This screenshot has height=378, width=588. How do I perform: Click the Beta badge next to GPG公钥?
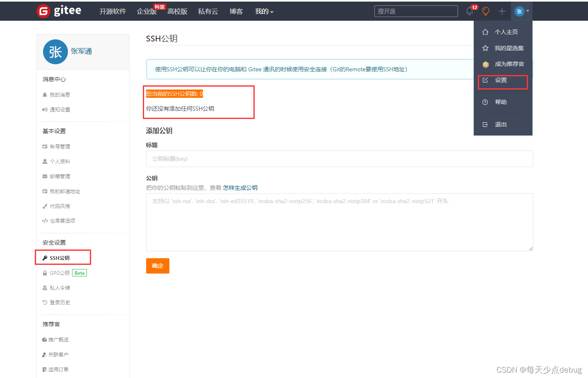click(x=80, y=273)
